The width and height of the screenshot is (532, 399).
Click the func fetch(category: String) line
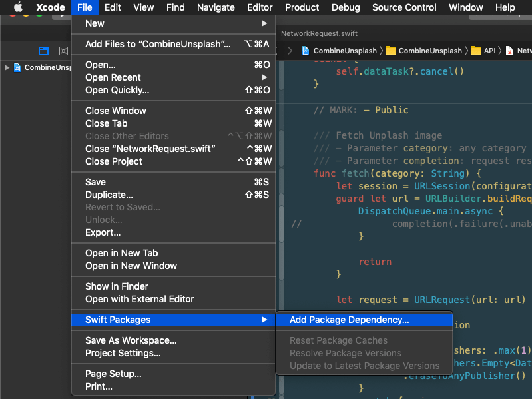pos(398,173)
